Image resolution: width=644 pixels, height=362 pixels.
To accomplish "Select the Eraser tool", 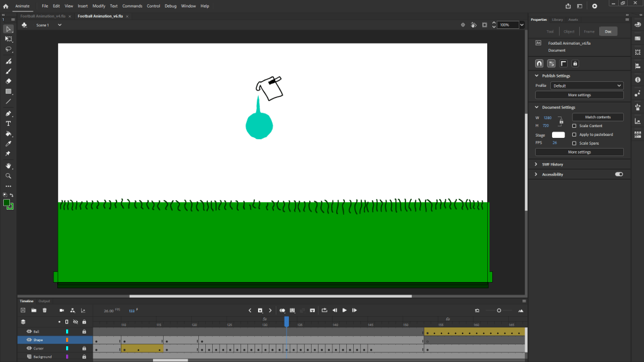I will (x=8, y=81).
